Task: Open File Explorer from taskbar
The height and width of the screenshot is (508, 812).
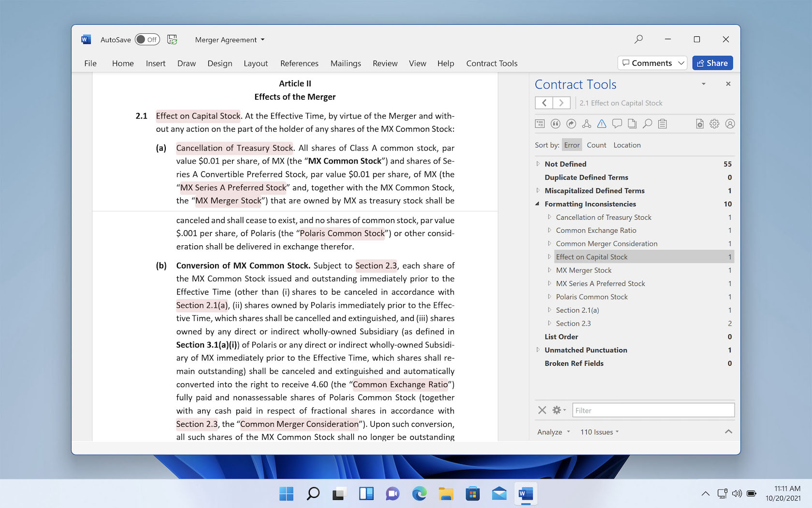Action: [446, 494]
